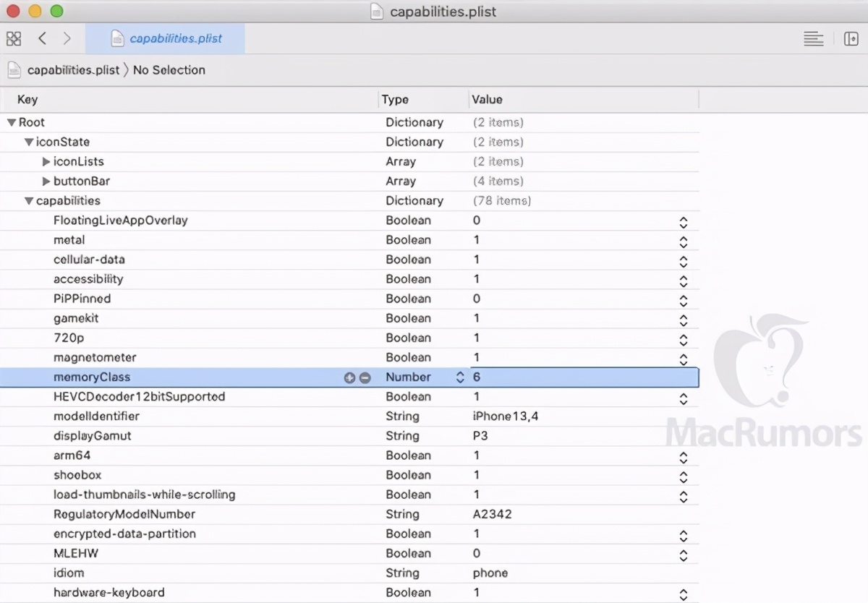The height and width of the screenshot is (603, 868).
Task: Add an editor pane on the right
Action: pyautogui.click(x=851, y=39)
